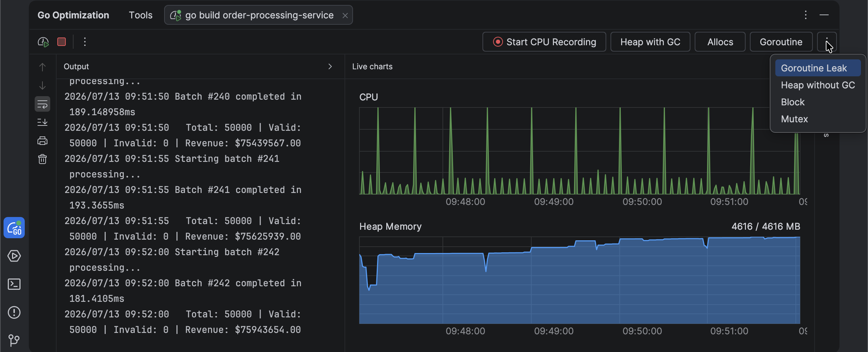Screen dimensions: 868x352
Task: Open the Problems sidebar icon
Action: tap(14, 312)
